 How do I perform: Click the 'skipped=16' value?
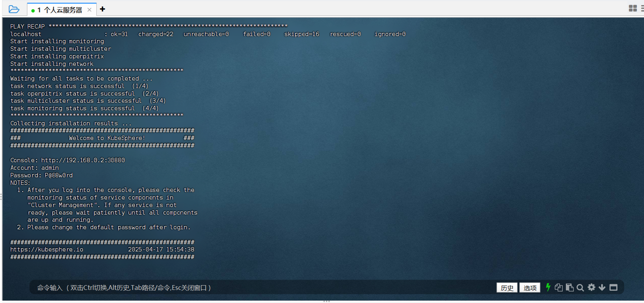point(302,34)
